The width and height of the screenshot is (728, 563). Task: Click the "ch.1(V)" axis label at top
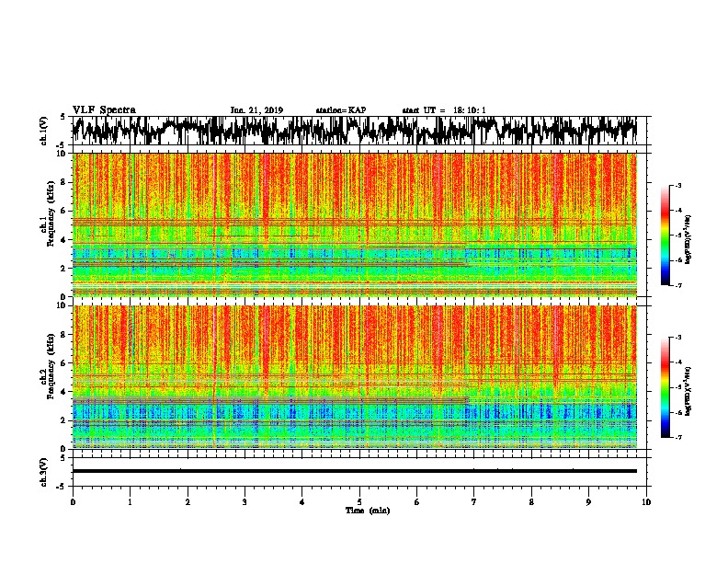click(43, 131)
